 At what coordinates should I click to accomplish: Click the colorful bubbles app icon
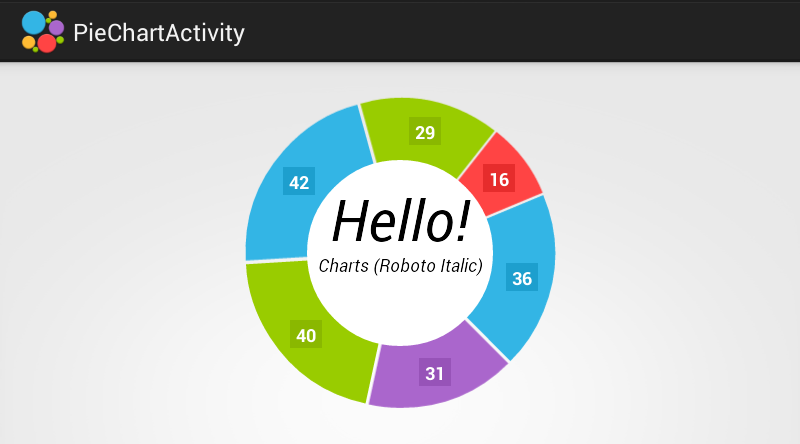(42, 32)
